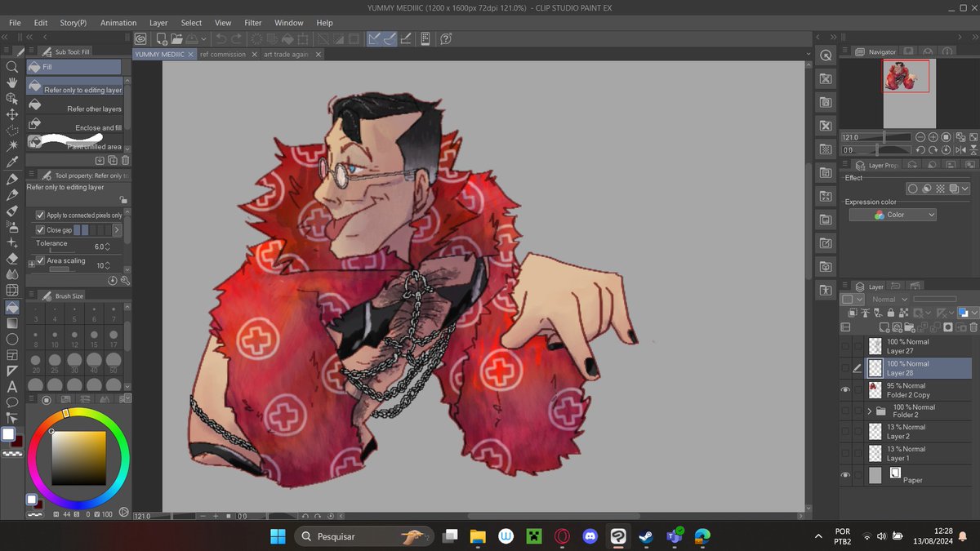Open the File menu

point(15,23)
